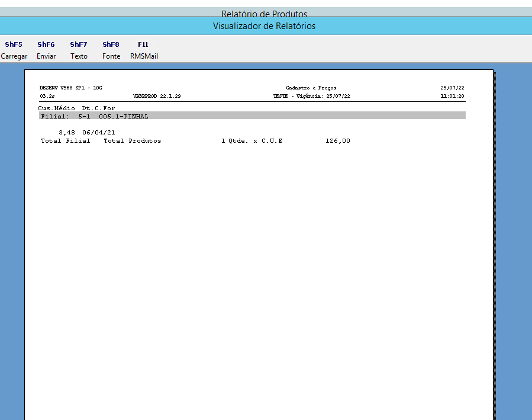Select the report time 11:01:20
The height and width of the screenshot is (420, 532).
(x=452, y=96)
